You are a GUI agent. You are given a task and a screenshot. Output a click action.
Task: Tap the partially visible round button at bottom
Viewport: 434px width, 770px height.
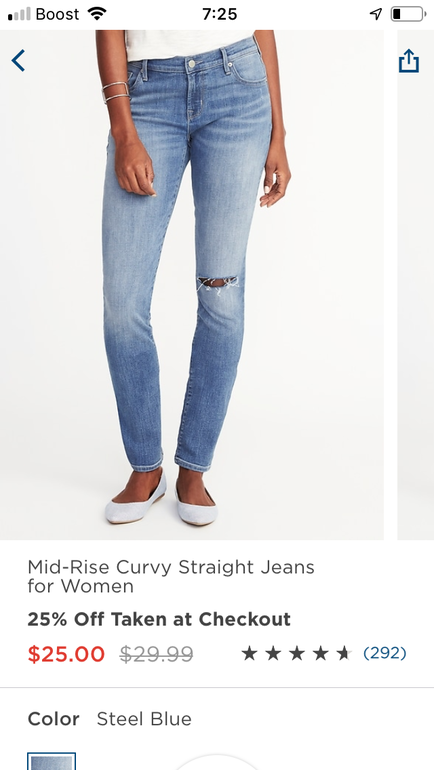tap(217, 762)
